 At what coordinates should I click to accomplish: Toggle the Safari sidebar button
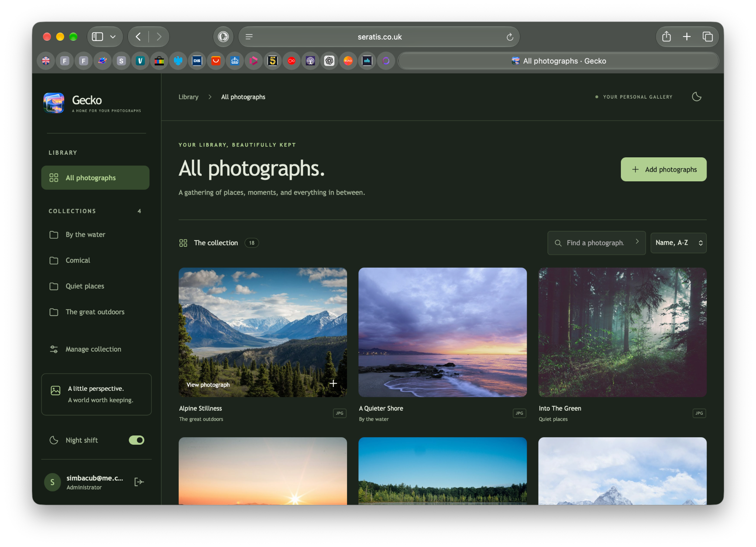(97, 37)
